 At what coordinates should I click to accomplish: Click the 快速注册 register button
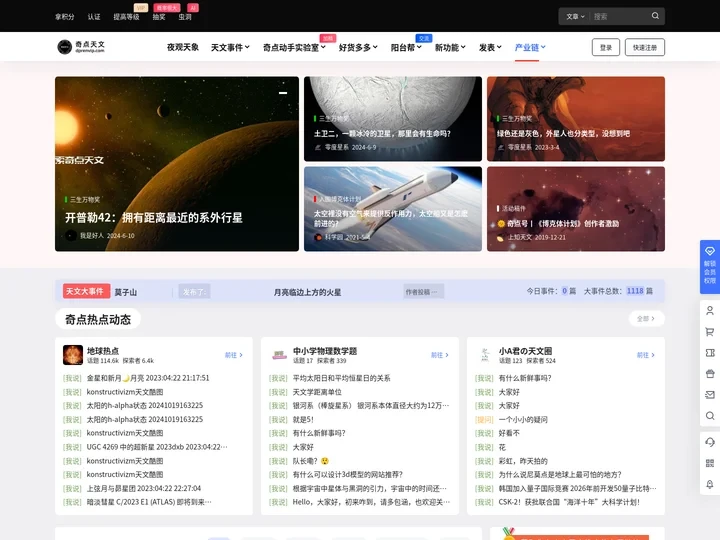[645, 47]
